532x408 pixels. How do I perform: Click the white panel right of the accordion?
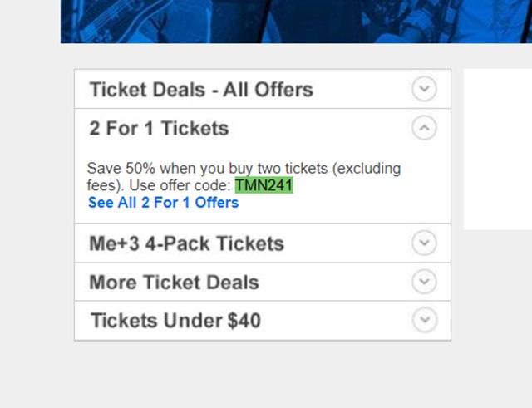497,150
